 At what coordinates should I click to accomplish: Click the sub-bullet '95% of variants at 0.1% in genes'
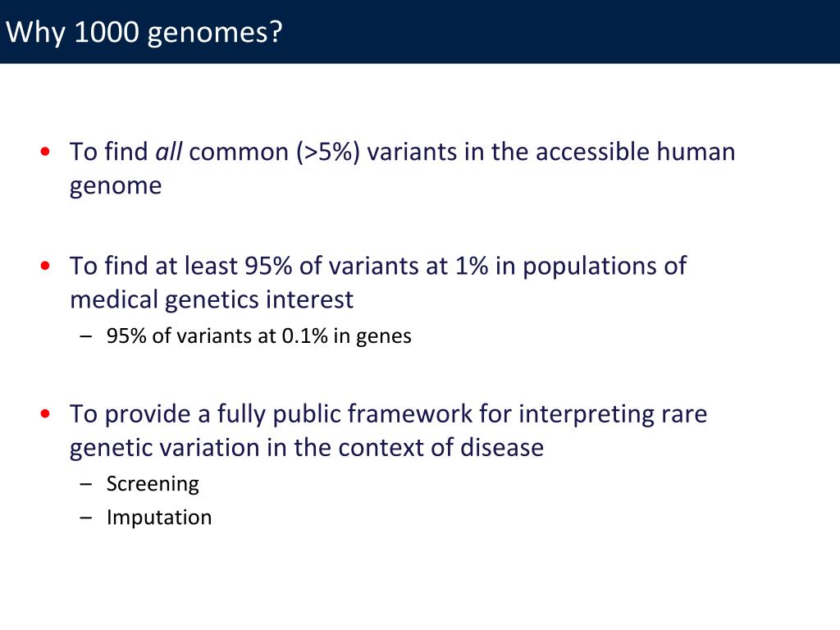point(258,336)
